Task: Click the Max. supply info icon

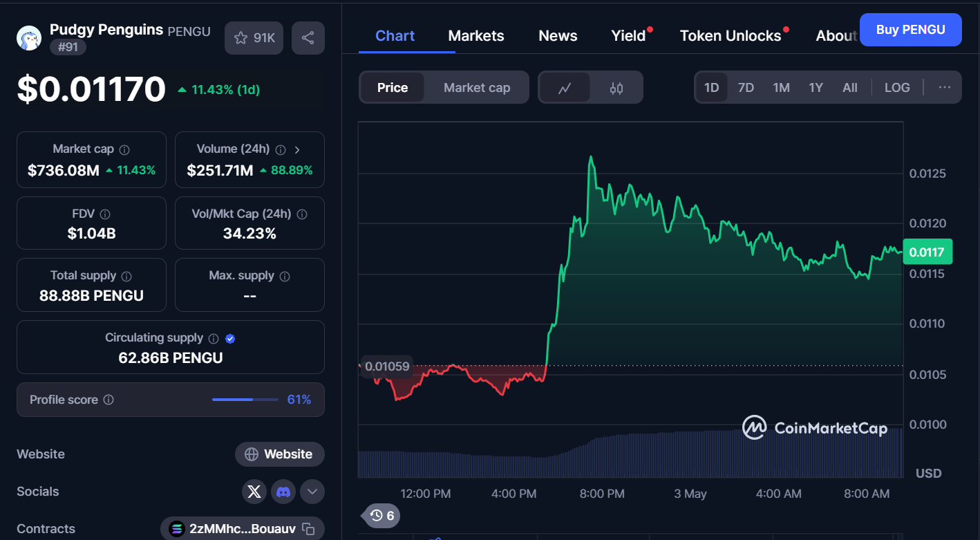Action: [x=285, y=276]
